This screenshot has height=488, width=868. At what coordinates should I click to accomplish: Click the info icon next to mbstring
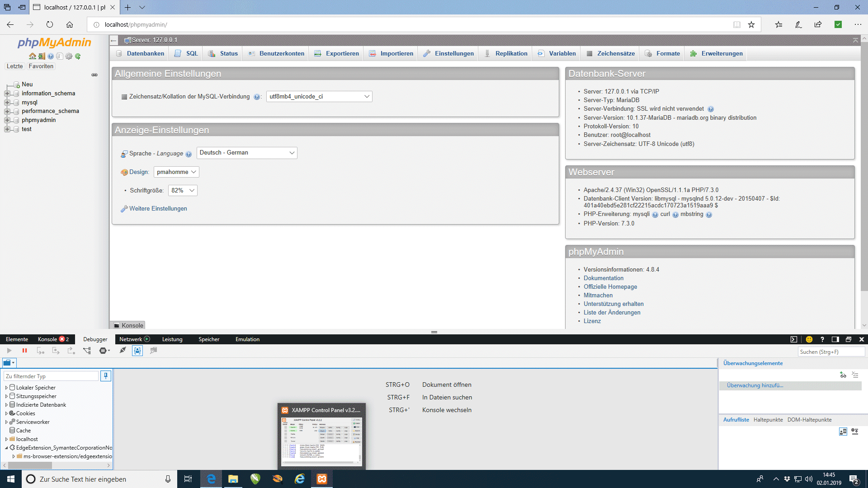[709, 215]
